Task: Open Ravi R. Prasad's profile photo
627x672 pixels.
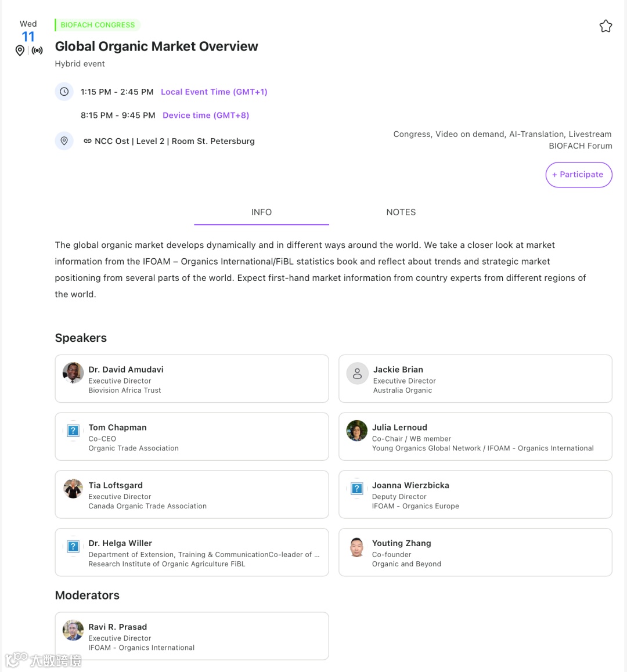Action: [x=73, y=630]
